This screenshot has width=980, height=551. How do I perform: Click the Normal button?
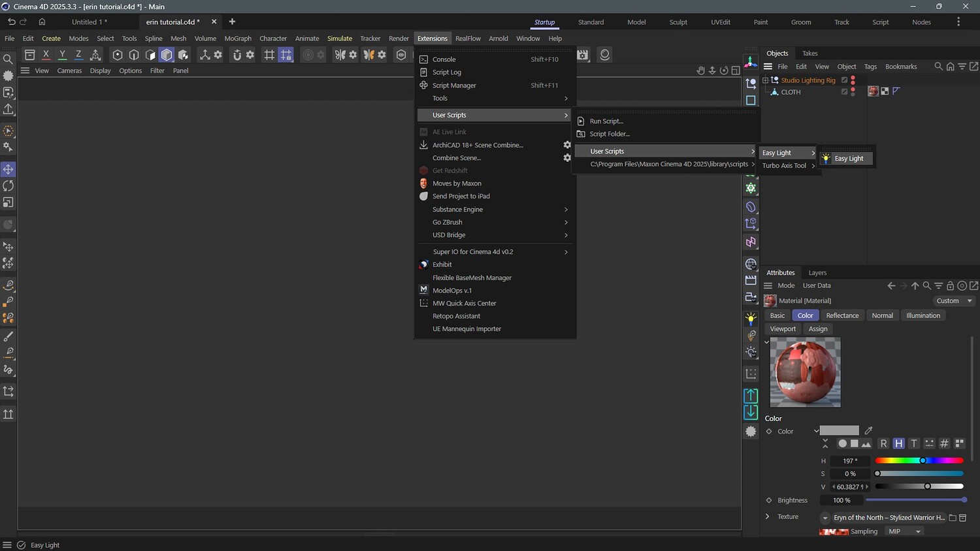point(882,316)
